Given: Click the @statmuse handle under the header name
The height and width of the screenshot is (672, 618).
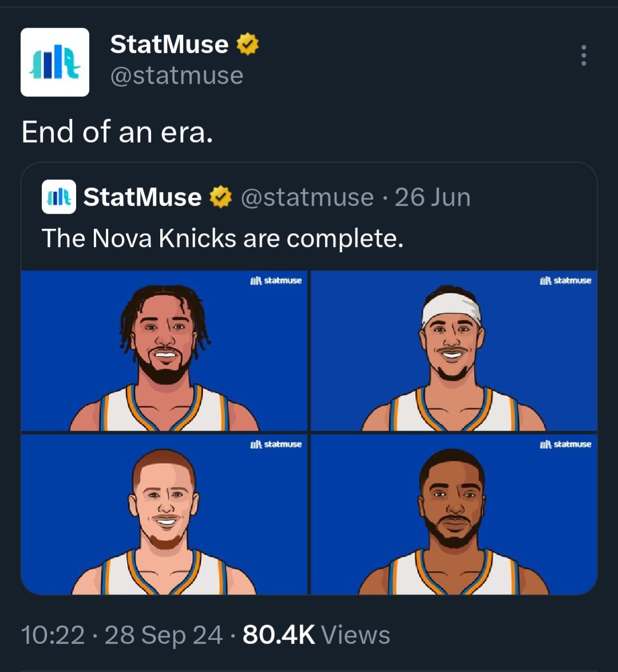Looking at the screenshot, I should (x=176, y=76).
